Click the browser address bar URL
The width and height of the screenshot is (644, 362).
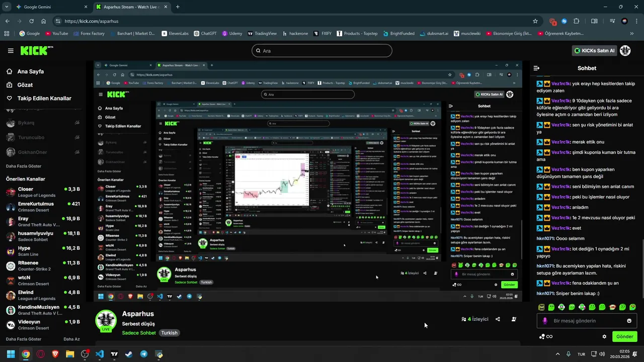point(92,21)
